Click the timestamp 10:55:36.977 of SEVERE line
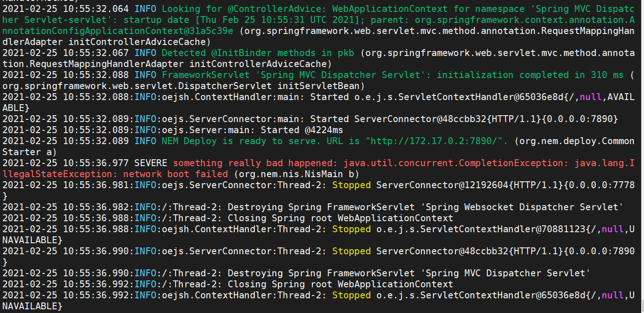This screenshot has width=644, height=313. [x=97, y=163]
